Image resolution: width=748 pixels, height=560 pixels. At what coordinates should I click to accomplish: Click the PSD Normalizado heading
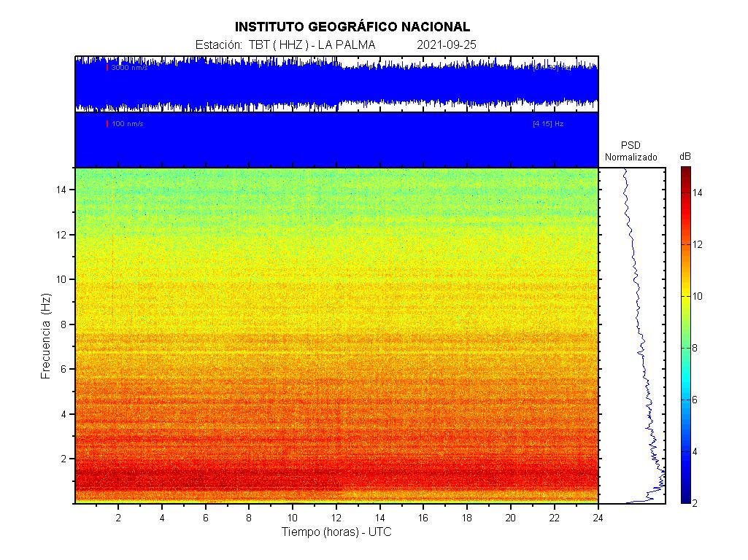[631, 151]
